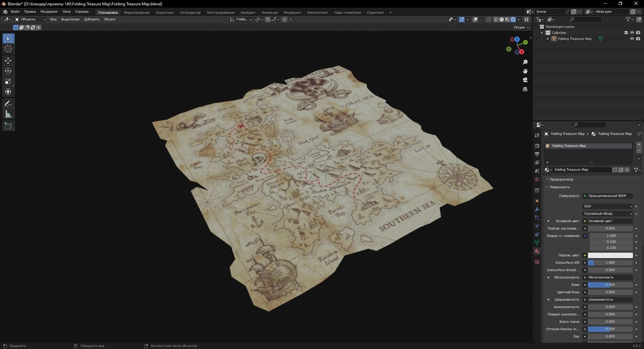Switch to UV-редактор workspace tab
The width and height of the screenshot is (644, 349).
190,12
